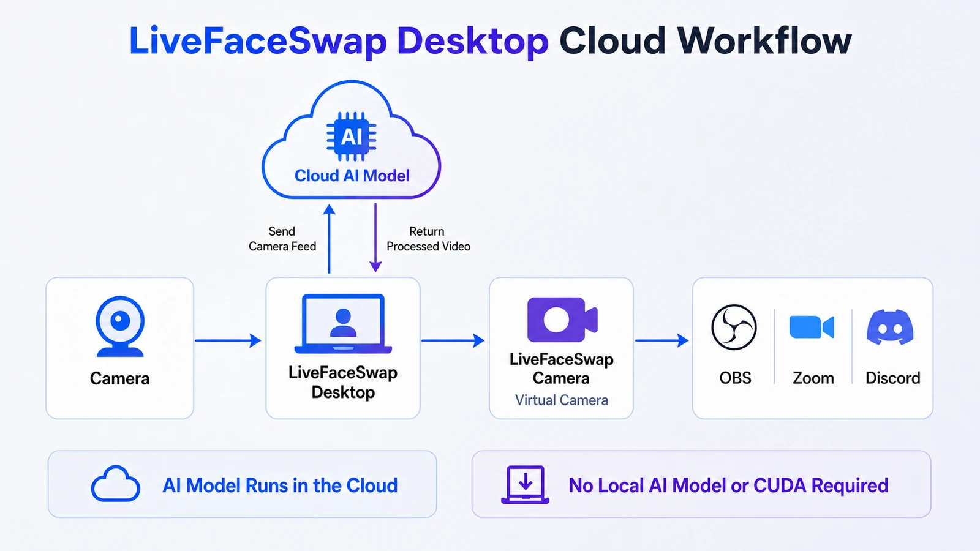The width and height of the screenshot is (980, 551).
Task: Click the "Return Processed Video" label
Action: (x=428, y=239)
